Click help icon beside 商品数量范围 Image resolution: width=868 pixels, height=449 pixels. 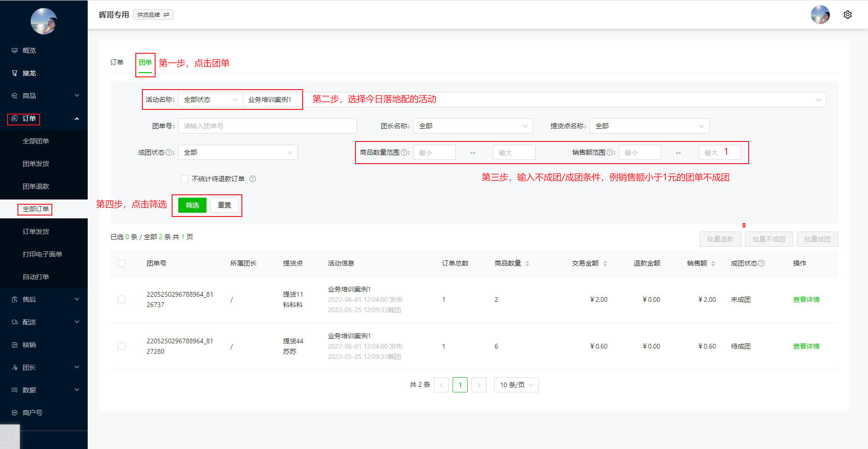tap(404, 152)
